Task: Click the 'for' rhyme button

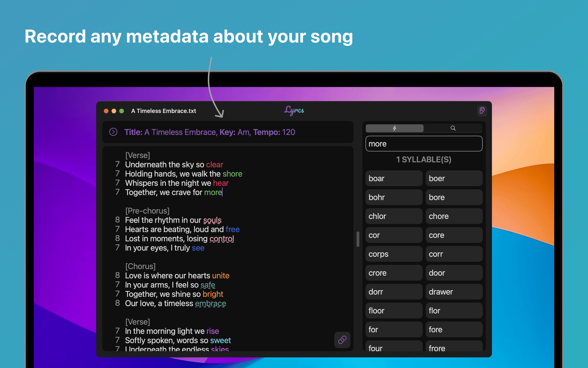Action: (x=394, y=330)
